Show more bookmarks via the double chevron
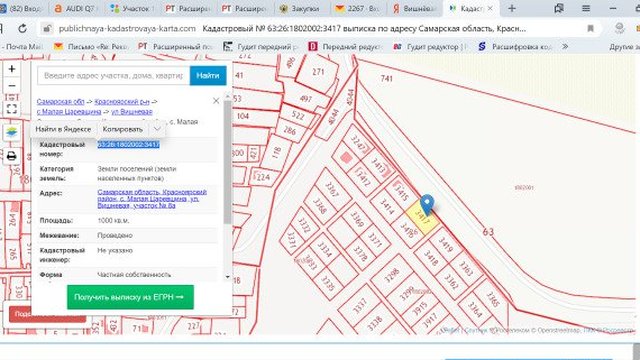The width and height of the screenshot is (640, 360). (x=565, y=47)
